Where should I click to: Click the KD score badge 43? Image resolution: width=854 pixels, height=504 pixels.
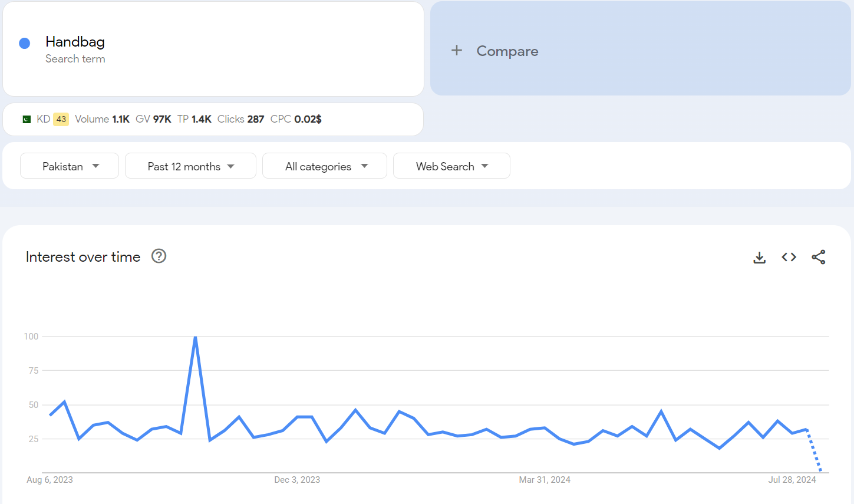(x=61, y=119)
